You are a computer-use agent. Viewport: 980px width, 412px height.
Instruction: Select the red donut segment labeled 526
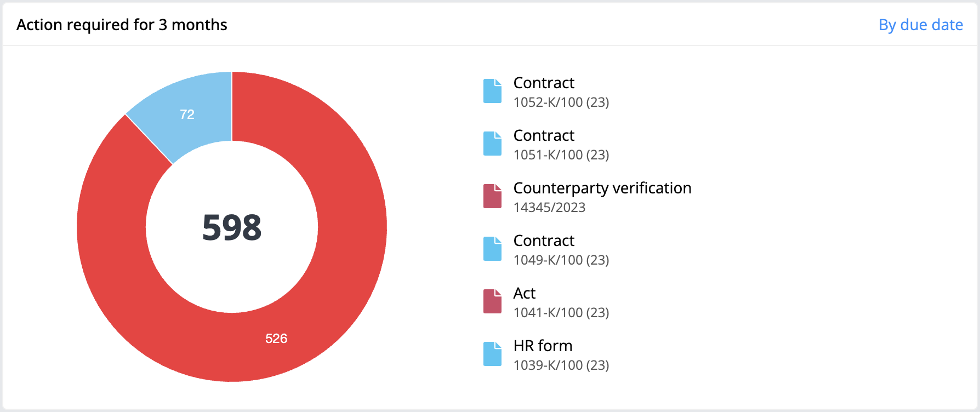[276, 339]
